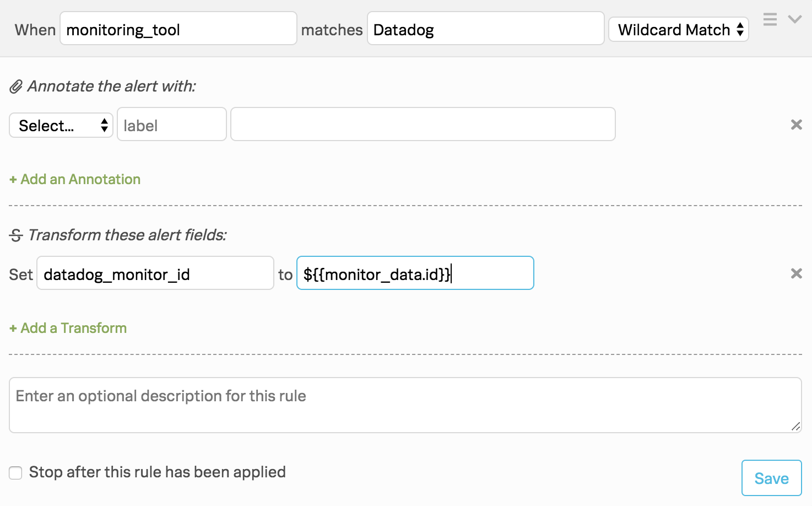Click the optional rule description box
Screen dimensions: 812x506
pos(405,405)
